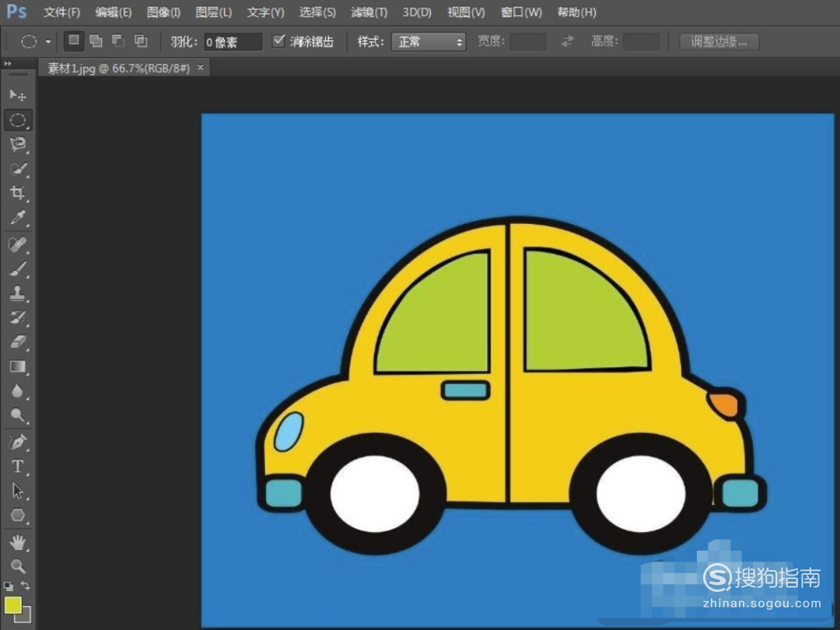The image size is (840, 630).
Task: Select the Healing Brush tool
Action: 18,245
